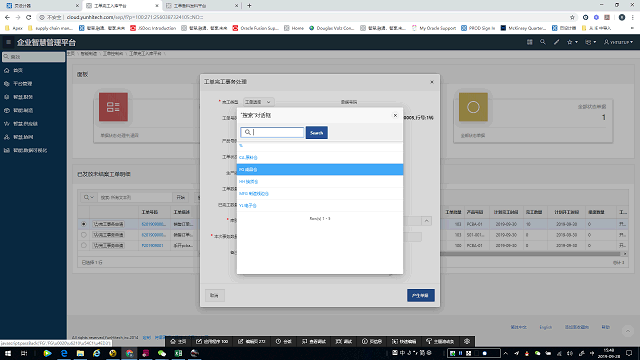This screenshot has width=640, height=360.
Task: Click the blue Search button
Action: [317, 133]
